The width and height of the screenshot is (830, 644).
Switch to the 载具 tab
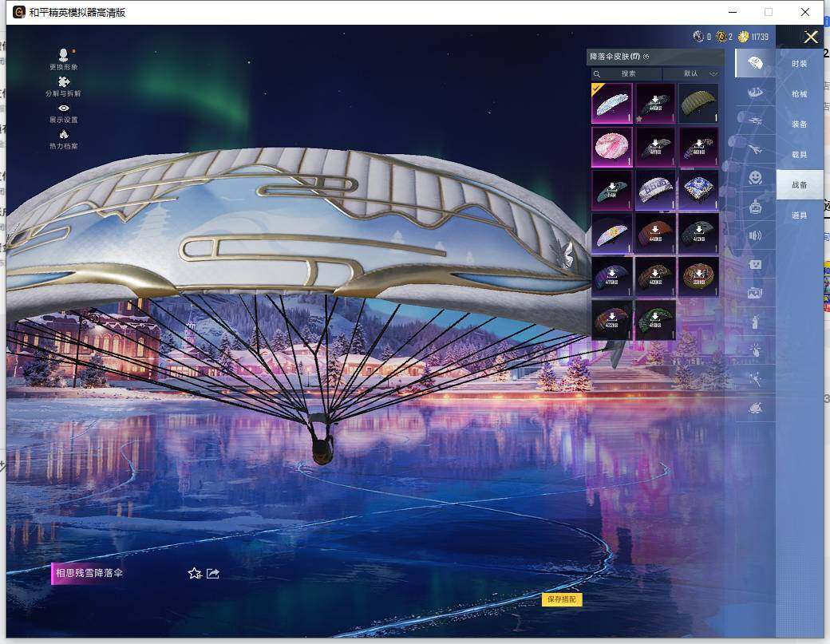[x=800, y=155]
